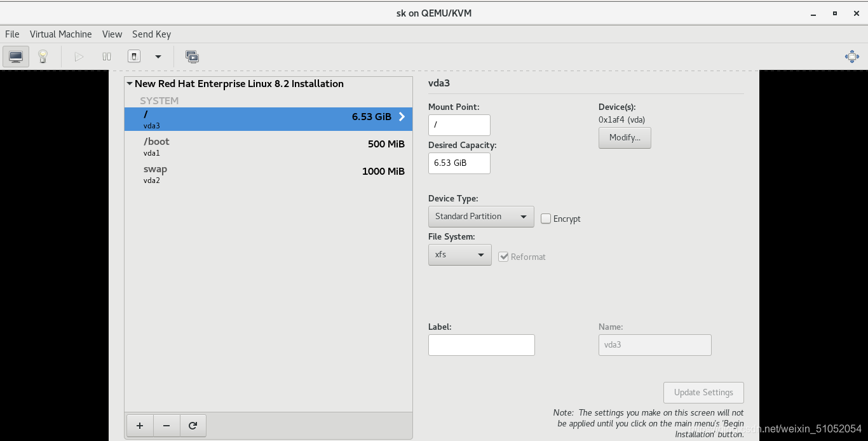Open the Virtual Machine menu
868x441 pixels.
[x=61, y=34]
